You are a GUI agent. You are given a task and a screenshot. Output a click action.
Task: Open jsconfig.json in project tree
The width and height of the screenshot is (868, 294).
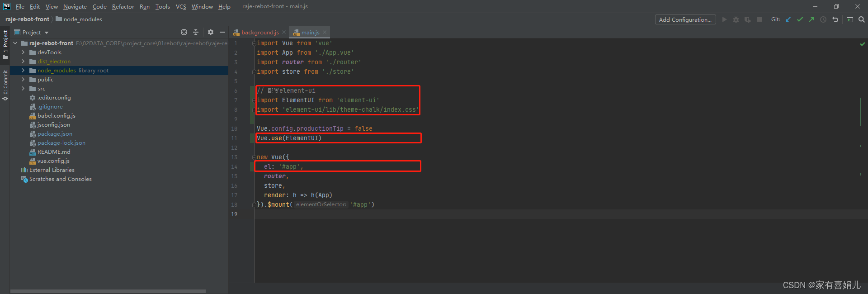pyautogui.click(x=53, y=125)
